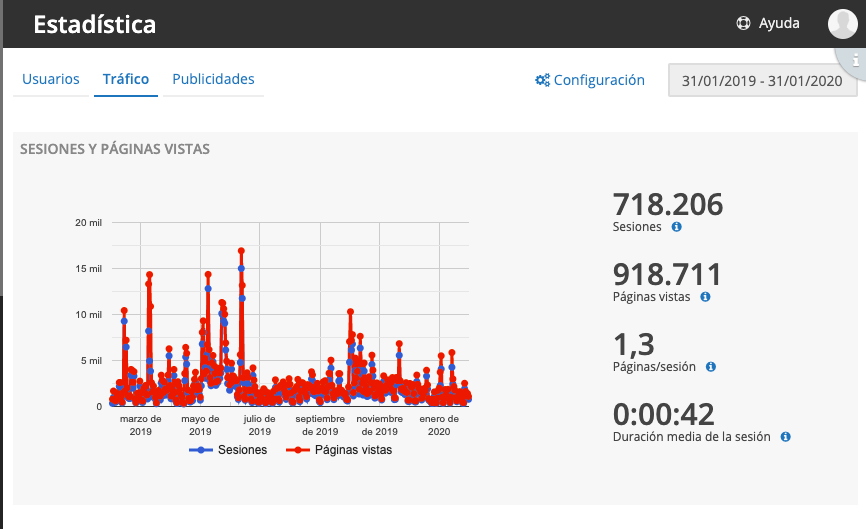Screen dimensions: 866x529
Task: Toggle Páginas vistas series in chart legend
Action: click(340, 450)
